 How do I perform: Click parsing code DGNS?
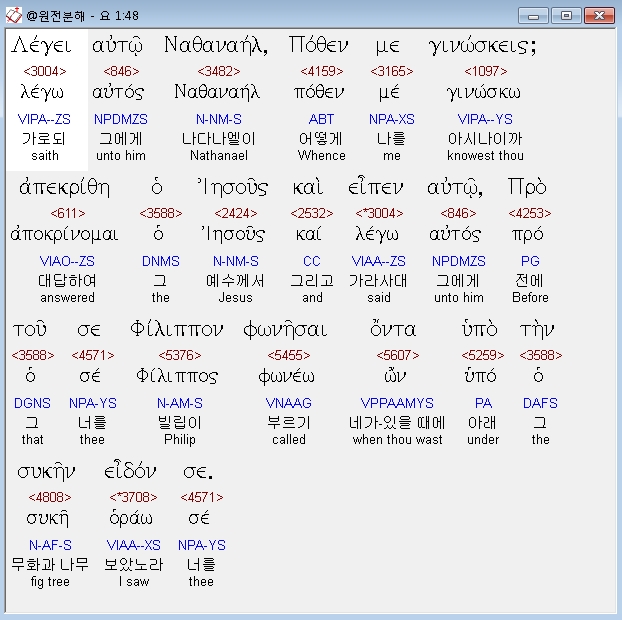click(32, 403)
